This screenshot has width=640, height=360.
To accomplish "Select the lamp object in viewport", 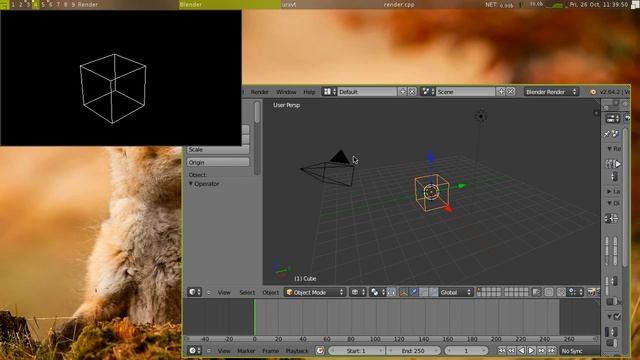I will click(481, 116).
